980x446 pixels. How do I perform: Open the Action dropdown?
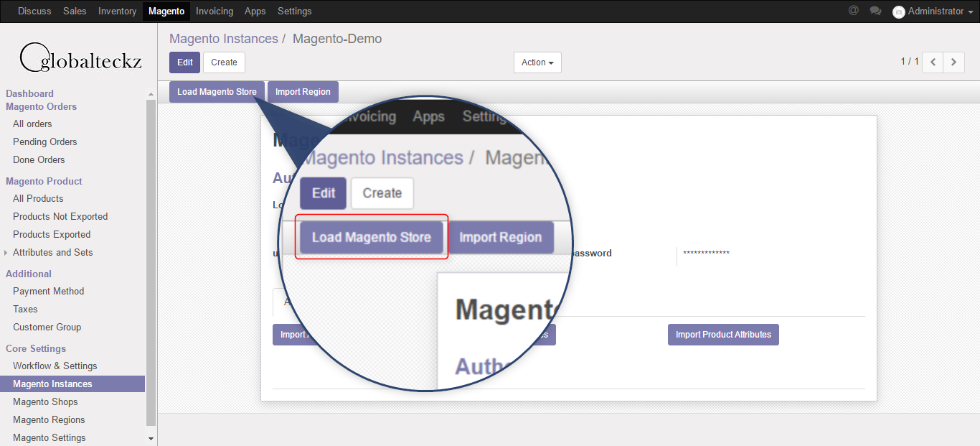pyautogui.click(x=537, y=62)
